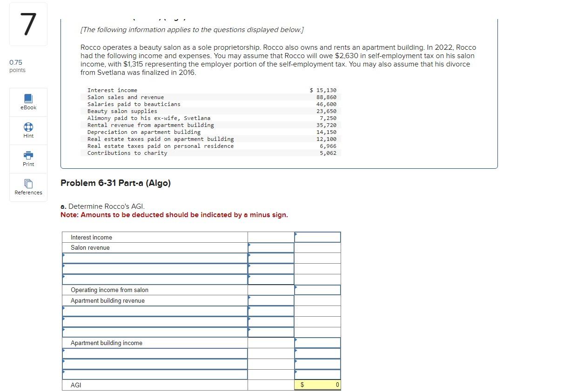Click the blue book icon above eBook label

click(28, 98)
